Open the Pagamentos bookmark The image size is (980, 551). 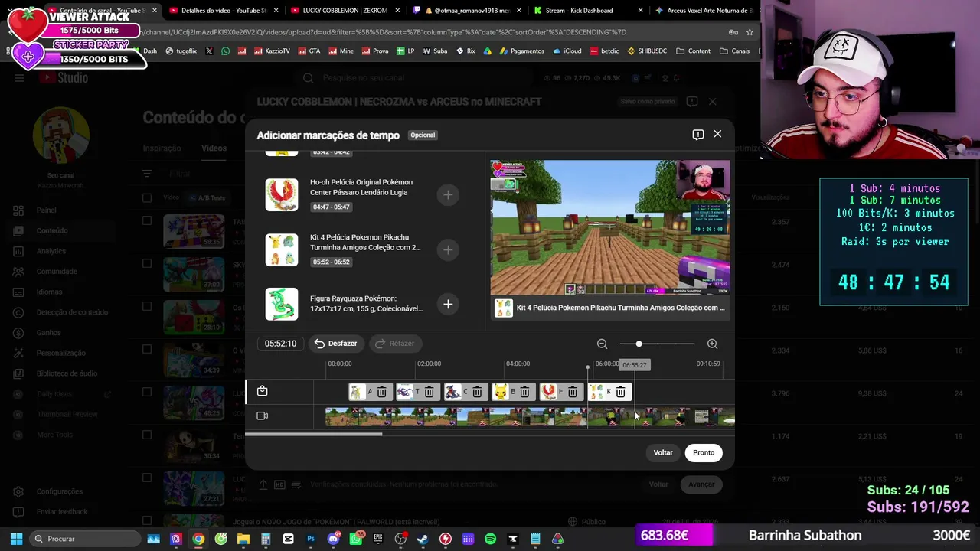(x=521, y=51)
